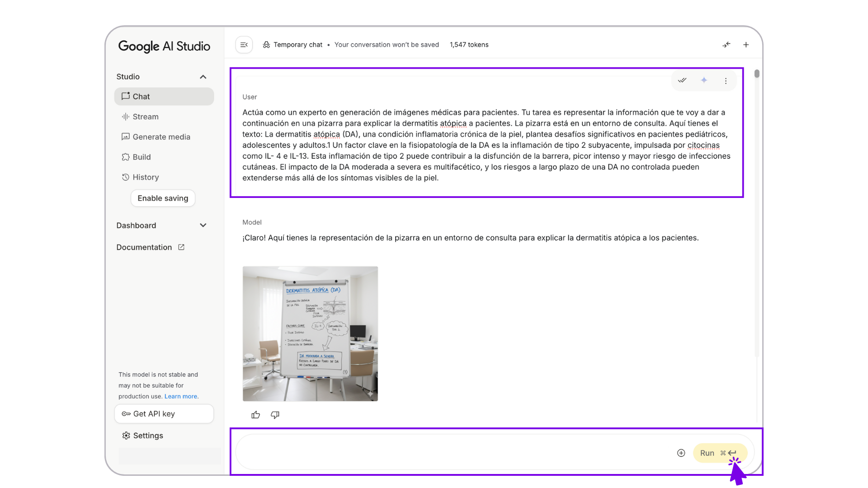Click the sparkle rerun icon on user message

click(704, 80)
